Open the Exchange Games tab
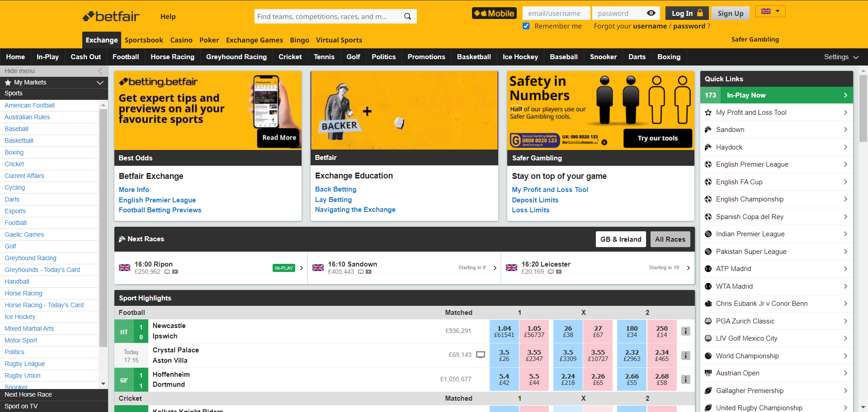 click(255, 40)
